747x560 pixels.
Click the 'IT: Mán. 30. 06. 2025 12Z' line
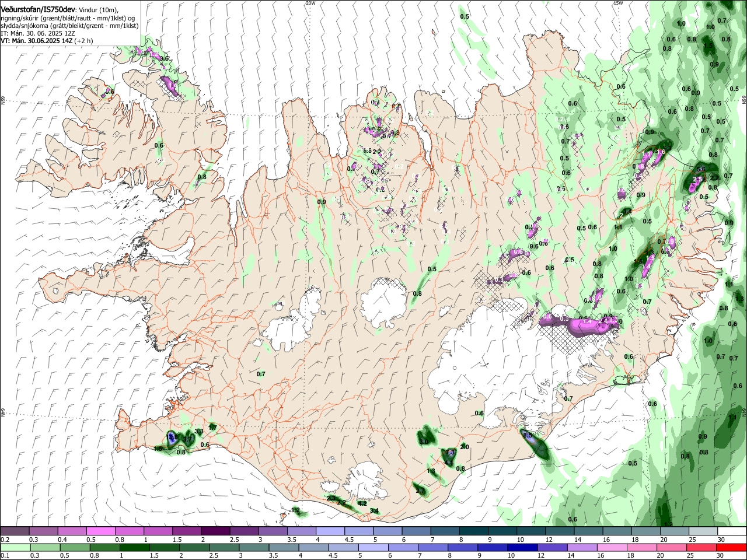click(x=38, y=33)
